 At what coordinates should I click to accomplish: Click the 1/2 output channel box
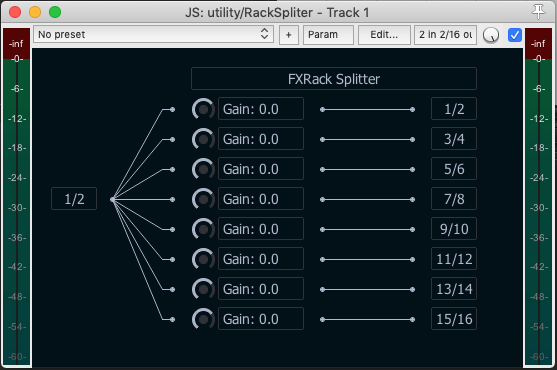coord(454,109)
